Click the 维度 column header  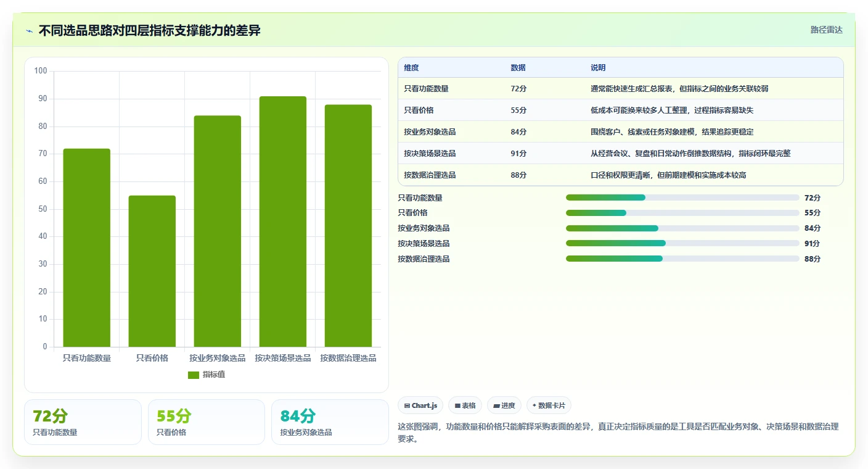coord(411,68)
